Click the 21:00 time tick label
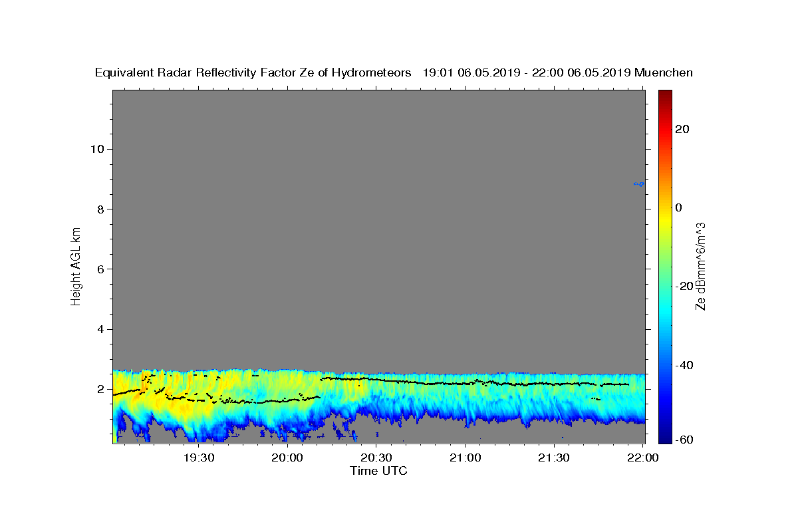Image resolution: width=798 pixels, height=532 pixels. coord(465,458)
